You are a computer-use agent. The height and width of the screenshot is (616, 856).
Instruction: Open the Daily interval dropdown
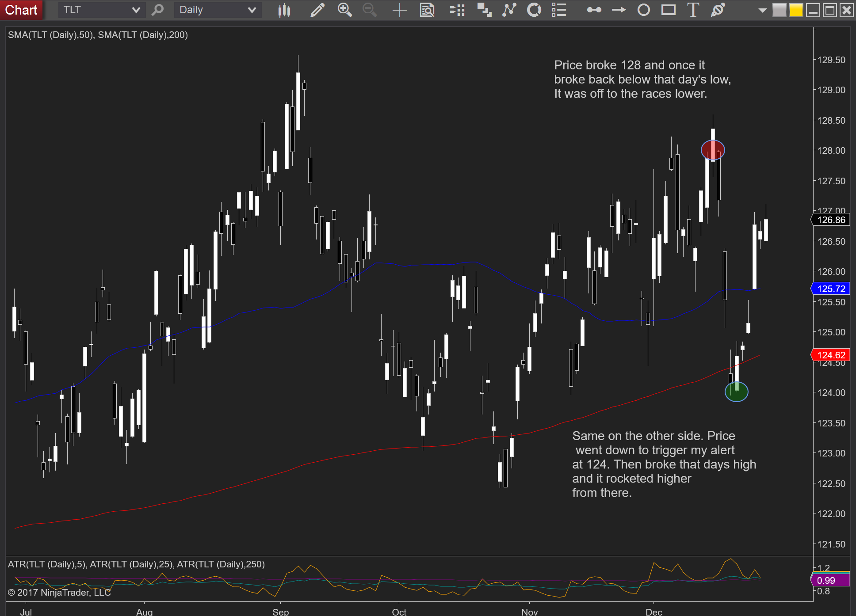(218, 10)
